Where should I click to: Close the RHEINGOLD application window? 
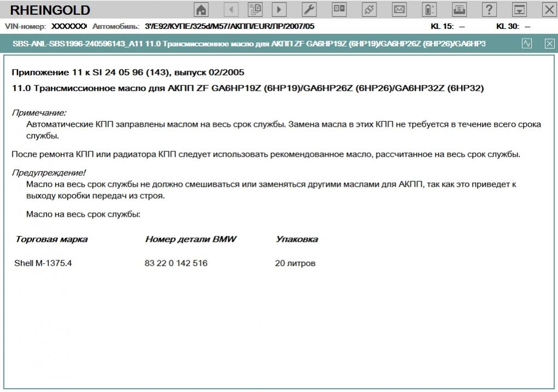549,9
